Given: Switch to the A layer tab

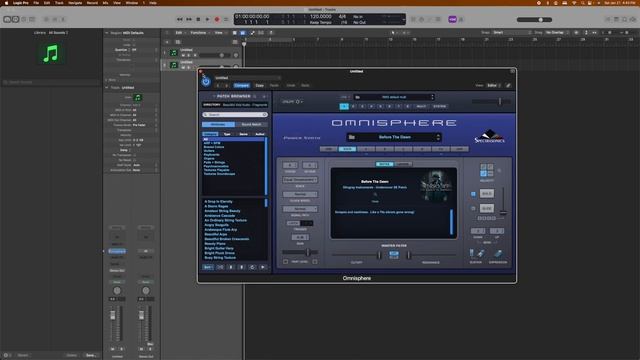Looking at the screenshot, I should 366,149.
